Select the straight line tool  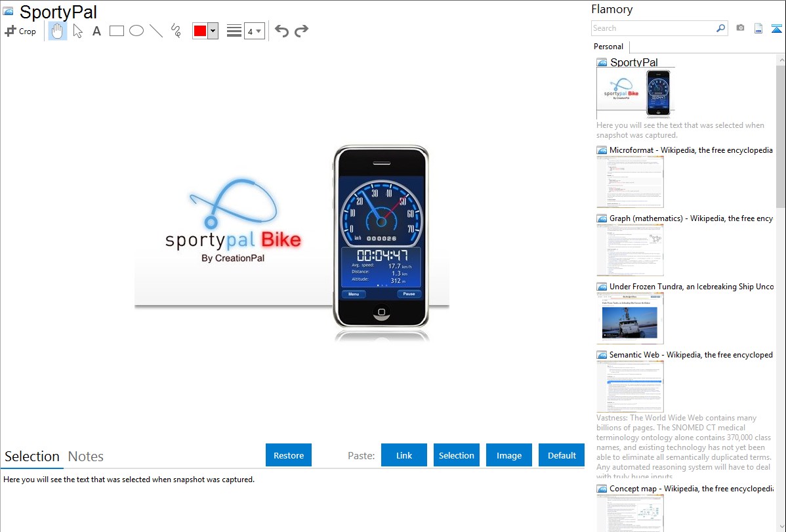(156, 31)
